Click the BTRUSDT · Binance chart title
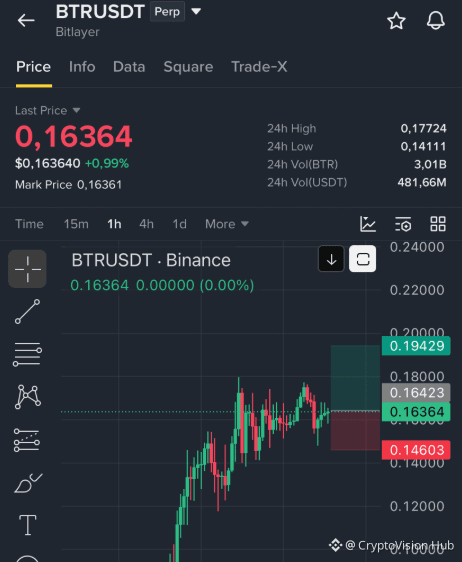This screenshot has width=462, height=562. (151, 260)
